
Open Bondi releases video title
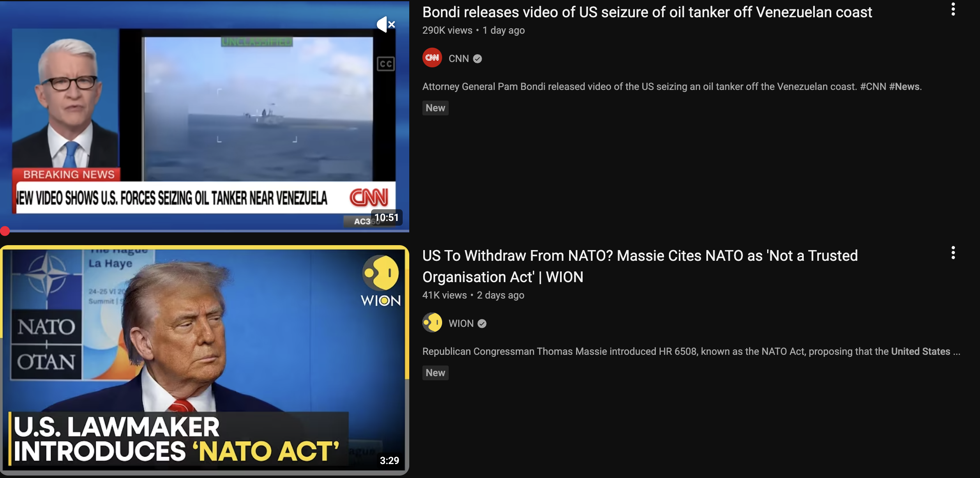[647, 12]
